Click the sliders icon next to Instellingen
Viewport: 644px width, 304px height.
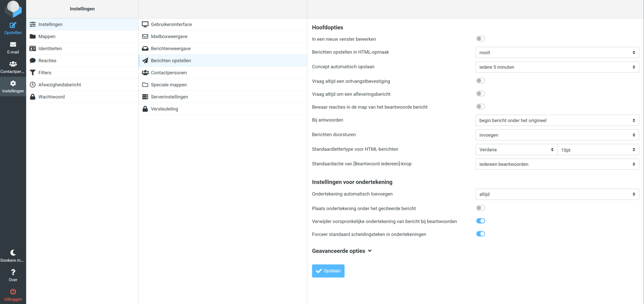33,24
